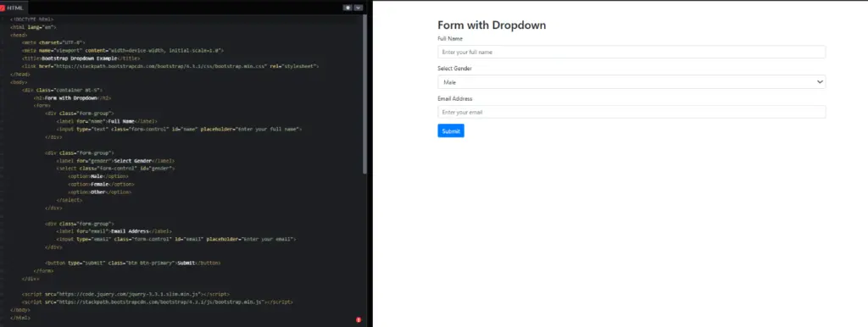The image size is (868, 327).
Task: Click the label for="name" code line
Action: pos(107,121)
